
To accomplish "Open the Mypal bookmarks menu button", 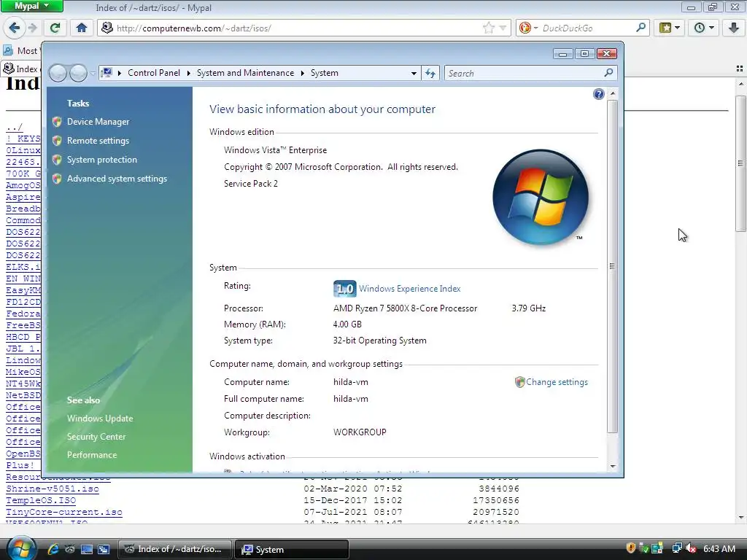I will coord(670,28).
